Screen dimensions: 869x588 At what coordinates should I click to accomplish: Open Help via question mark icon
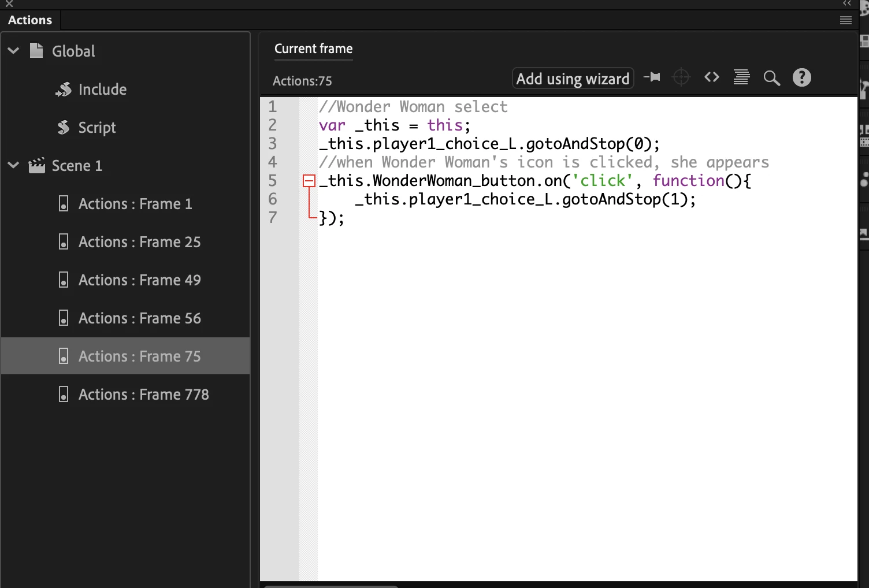click(x=801, y=77)
